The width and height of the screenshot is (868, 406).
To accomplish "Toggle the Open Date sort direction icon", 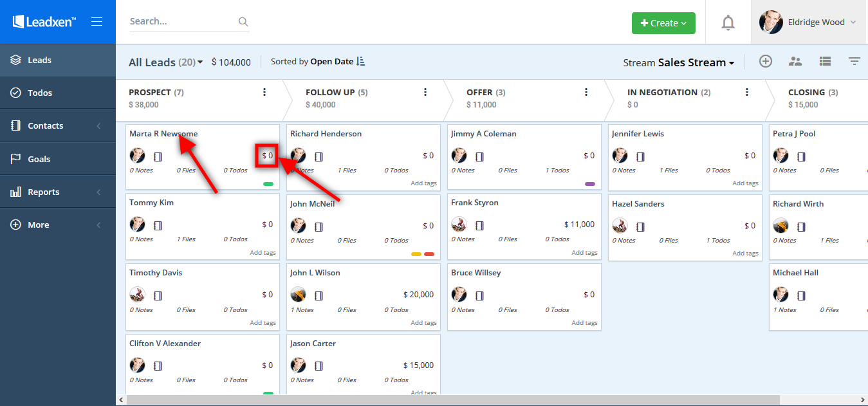I will [x=360, y=62].
